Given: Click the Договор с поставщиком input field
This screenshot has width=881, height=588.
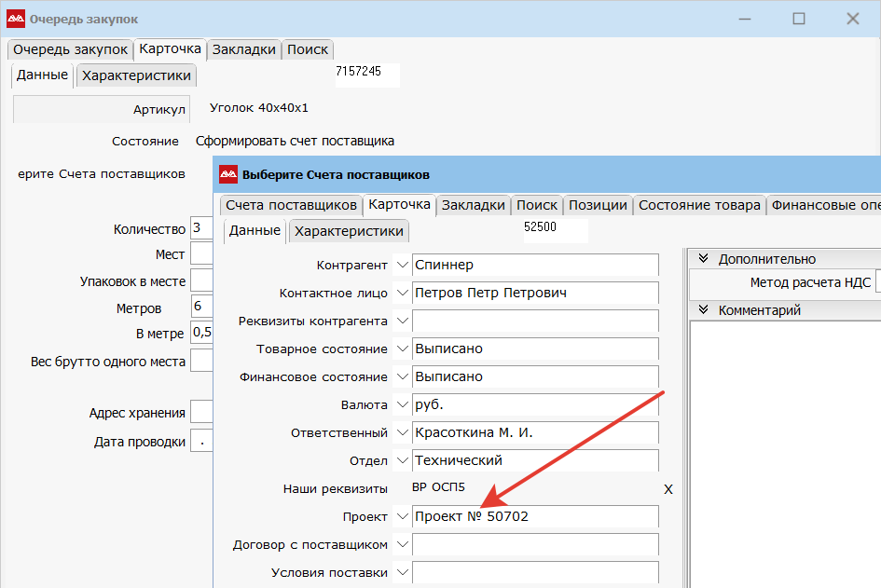Looking at the screenshot, I should pyautogui.click(x=535, y=544).
